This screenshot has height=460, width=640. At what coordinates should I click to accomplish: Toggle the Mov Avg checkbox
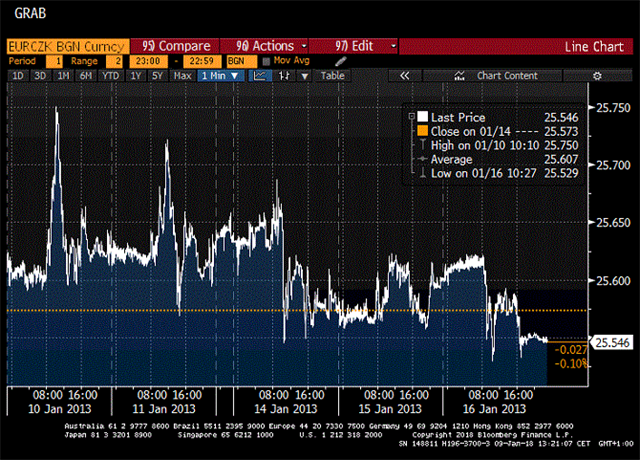click(x=266, y=61)
